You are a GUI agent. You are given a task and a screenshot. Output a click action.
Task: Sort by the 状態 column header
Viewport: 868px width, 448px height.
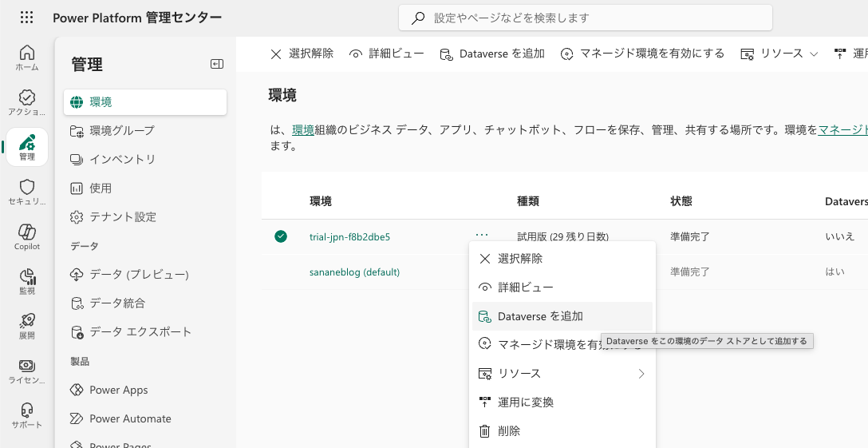click(681, 201)
